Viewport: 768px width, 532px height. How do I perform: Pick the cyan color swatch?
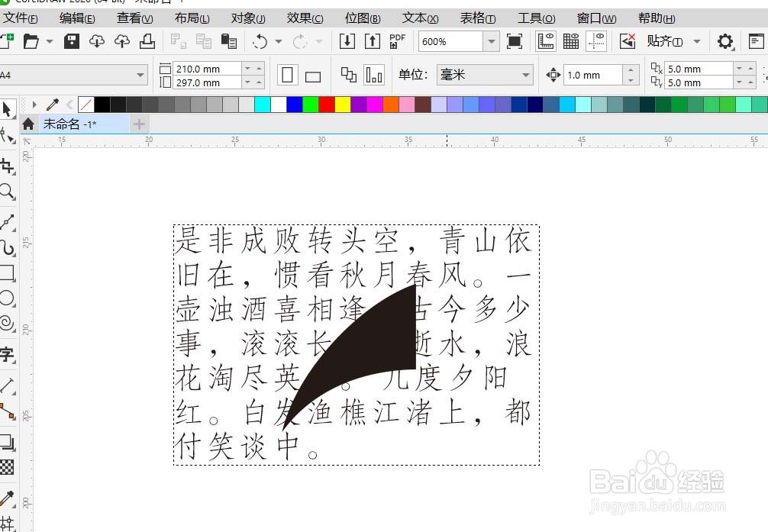263,105
